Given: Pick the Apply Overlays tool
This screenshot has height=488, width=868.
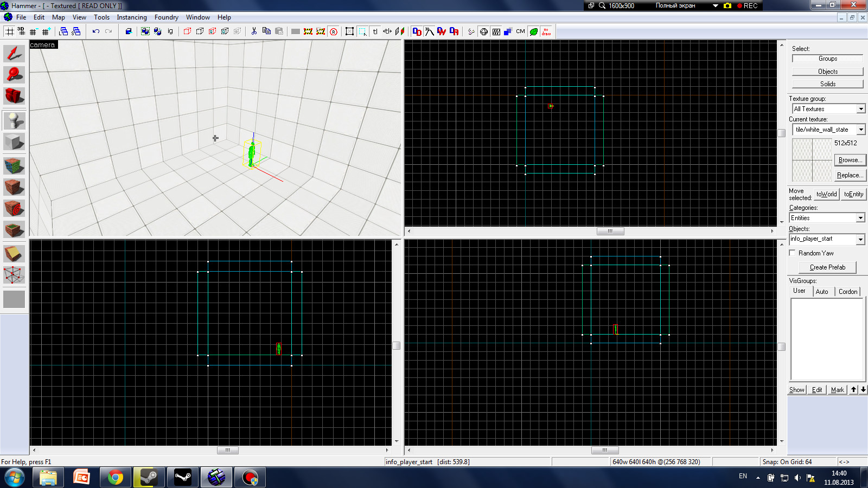Looking at the screenshot, I should point(14,230).
